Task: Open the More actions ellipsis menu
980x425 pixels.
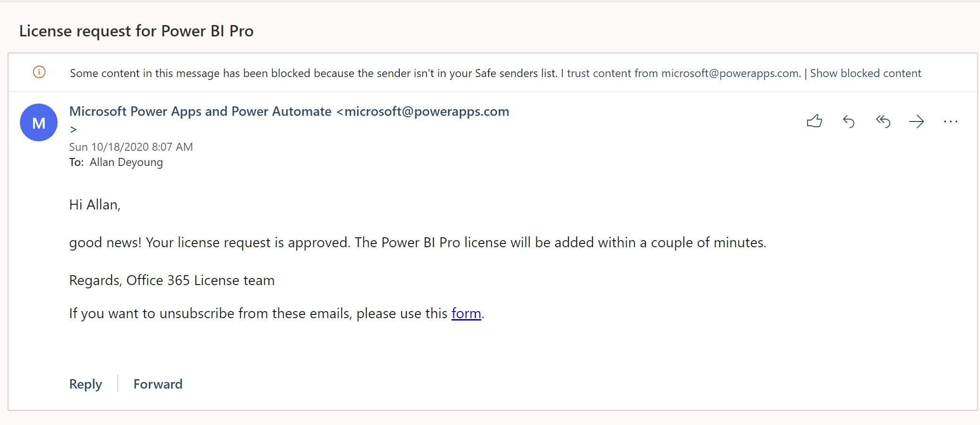Action: pyautogui.click(x=950, y=122)
